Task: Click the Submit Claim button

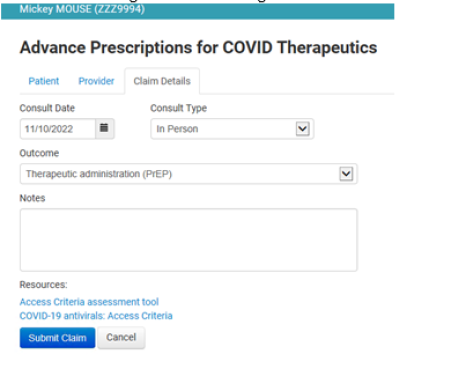Action: [x=57, y=338]
